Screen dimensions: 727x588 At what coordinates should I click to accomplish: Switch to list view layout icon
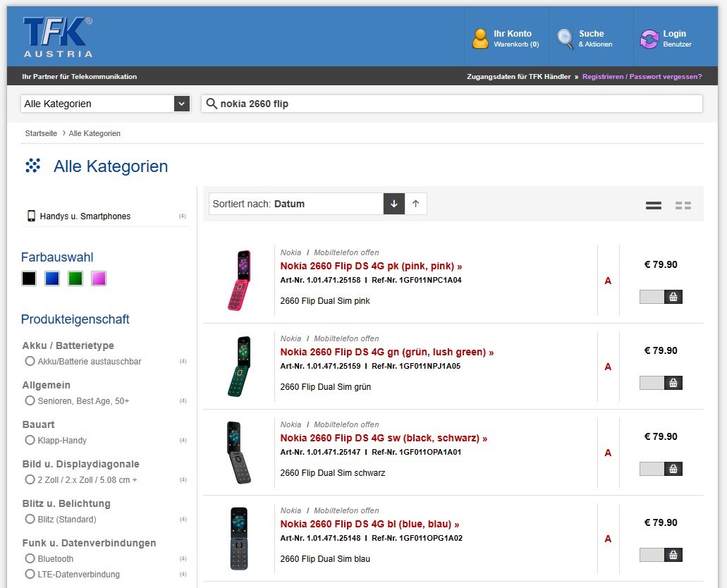(x=654, y=205)
